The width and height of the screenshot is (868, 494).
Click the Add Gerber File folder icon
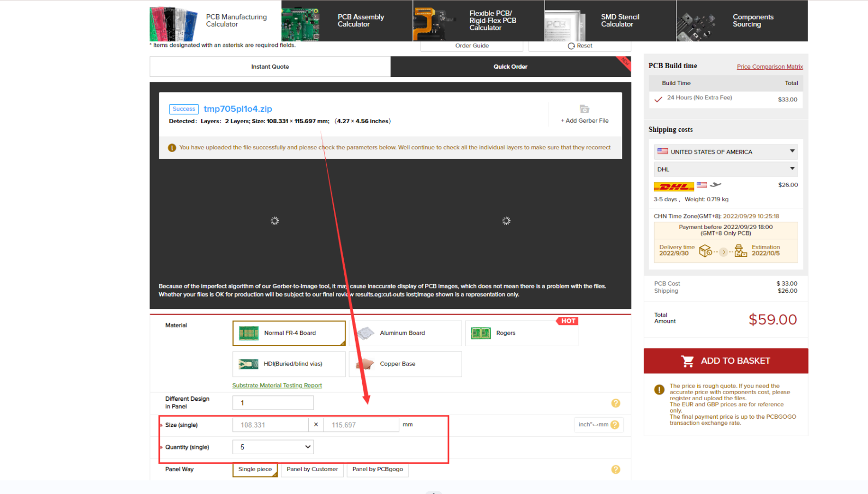click(x=584, y=109)
